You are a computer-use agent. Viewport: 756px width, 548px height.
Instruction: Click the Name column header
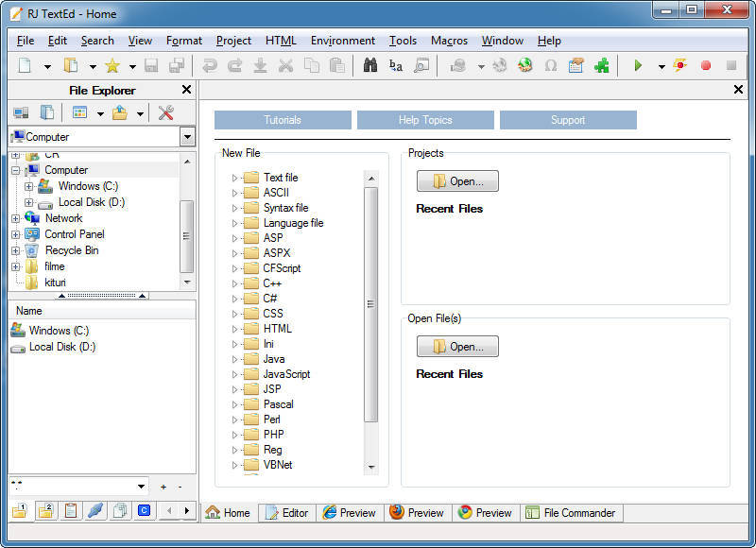(x=102, y=311)
